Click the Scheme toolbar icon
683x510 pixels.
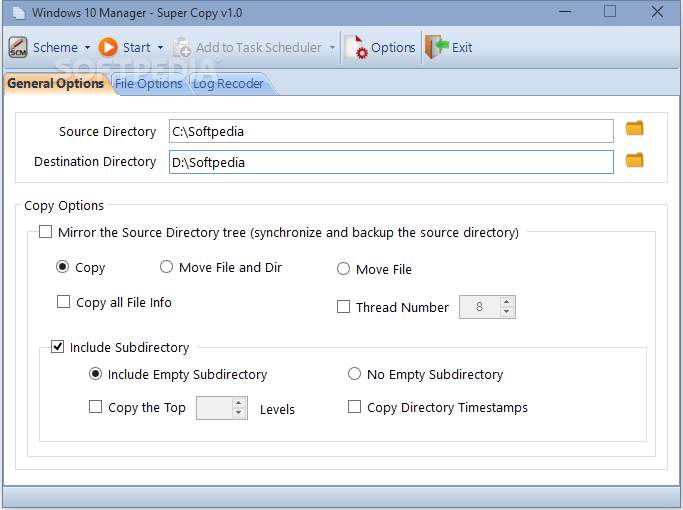coord(18,47)
